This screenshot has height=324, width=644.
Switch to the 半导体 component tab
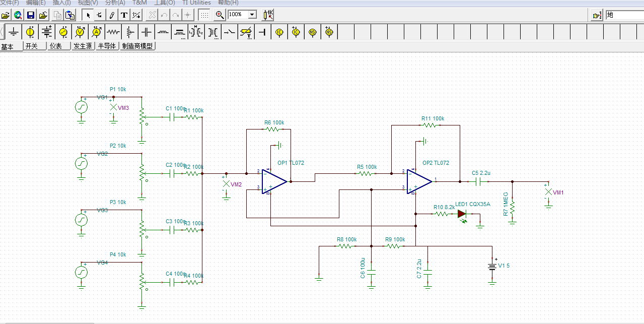click(x=107, y=46)
